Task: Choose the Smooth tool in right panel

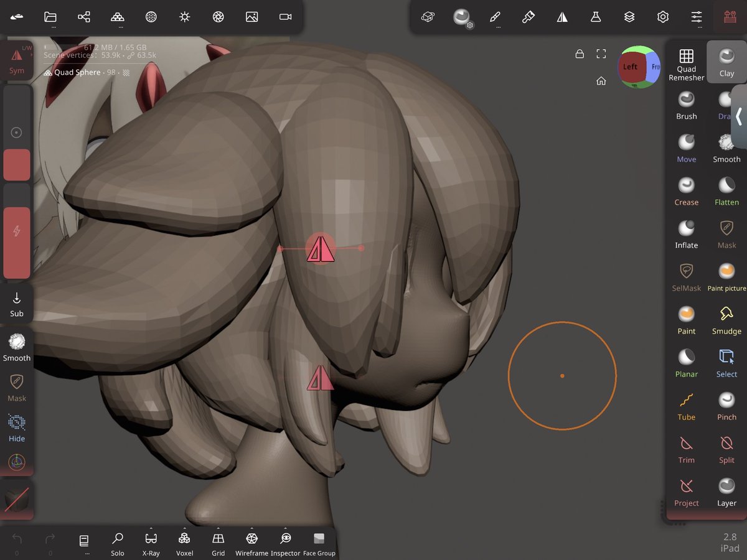Action: click(726, 148)
